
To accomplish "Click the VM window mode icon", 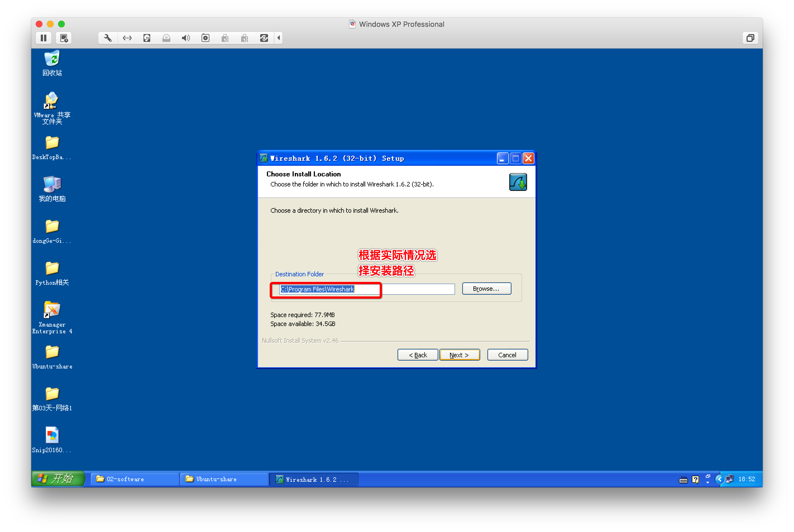I will pyautogui.click(x=750, y=38).
